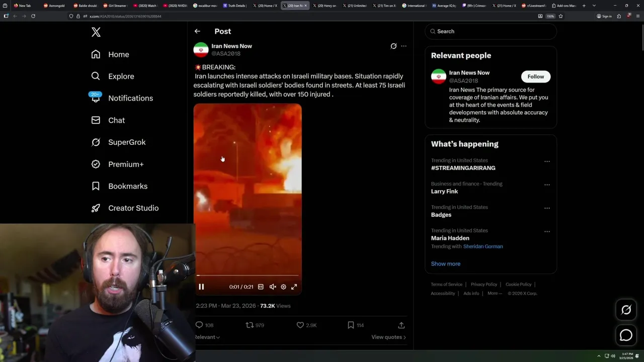Go to Home in the sidebar
Screen dimensions: 644x362
pyautogui.click(x=110, y=54)
